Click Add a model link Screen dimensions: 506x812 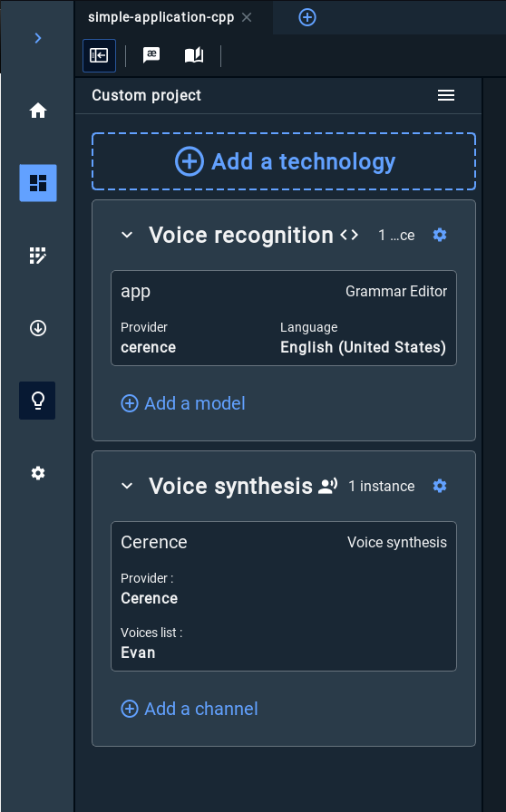(x=183, y=403)
